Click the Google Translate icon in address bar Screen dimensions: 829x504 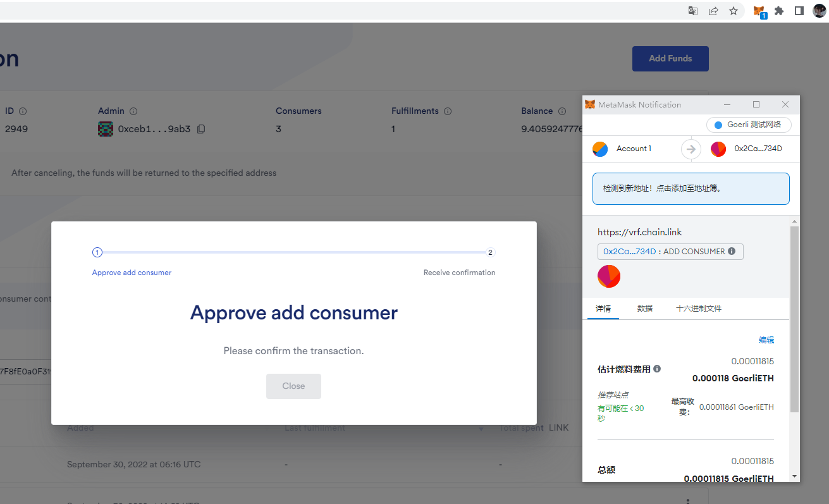(693, 11)
